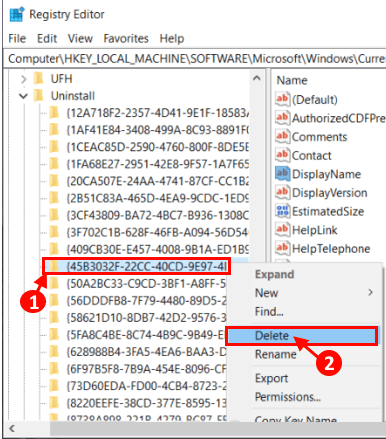
Task: Select key {8220EEFE-38CD-377E-8595
Action: 146,403
